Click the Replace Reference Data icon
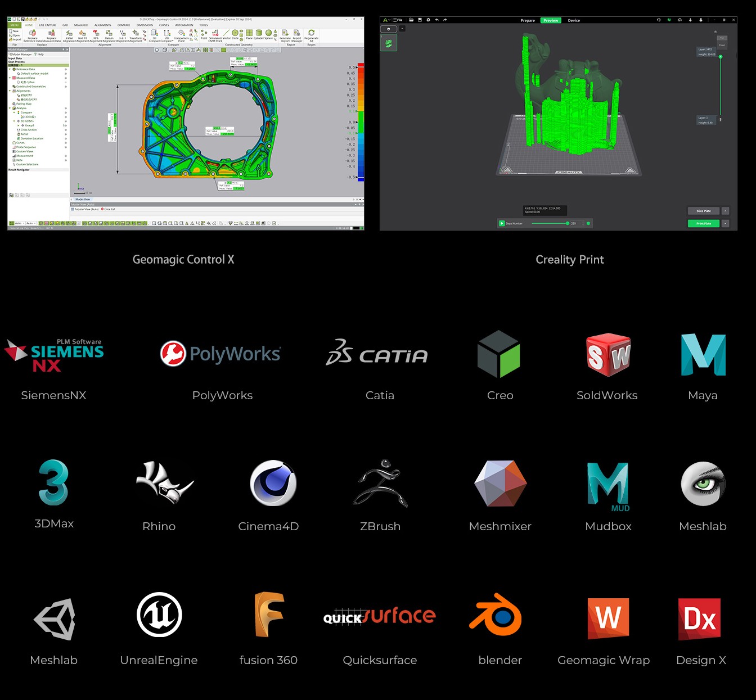Image resolution: width=756 pixels, height=700 pixels. (33, 34)
